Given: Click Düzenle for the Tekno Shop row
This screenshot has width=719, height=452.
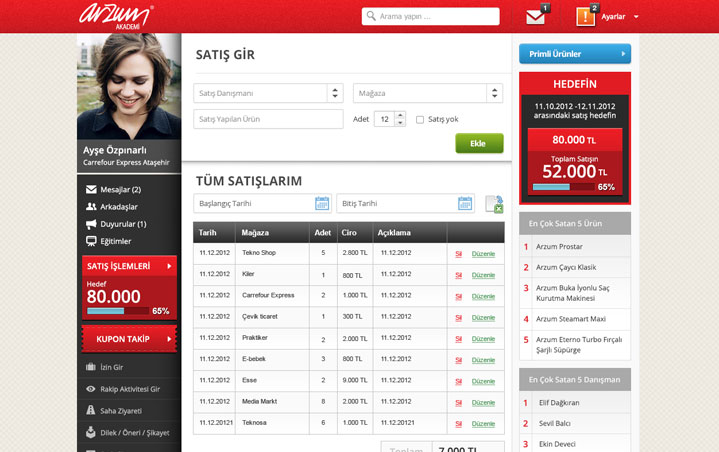Looking at the screenshot, I should click(483, 253).
